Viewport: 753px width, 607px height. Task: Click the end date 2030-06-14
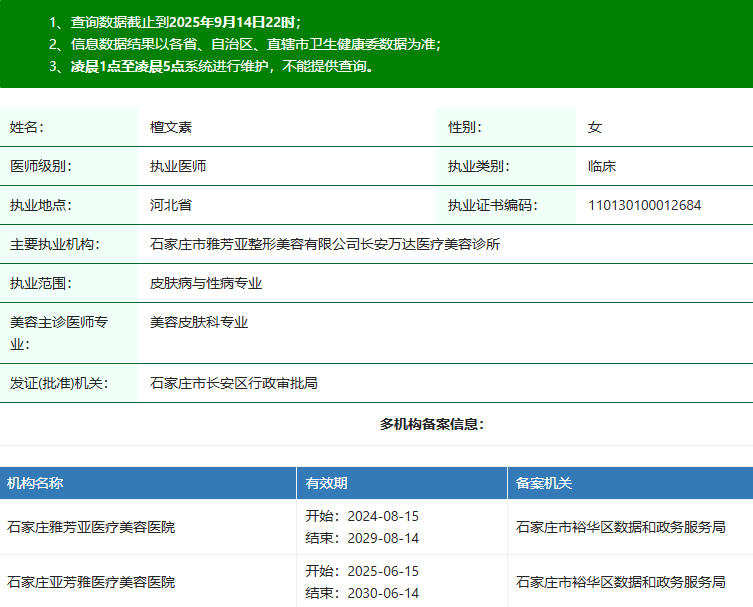tap(383, 592)
